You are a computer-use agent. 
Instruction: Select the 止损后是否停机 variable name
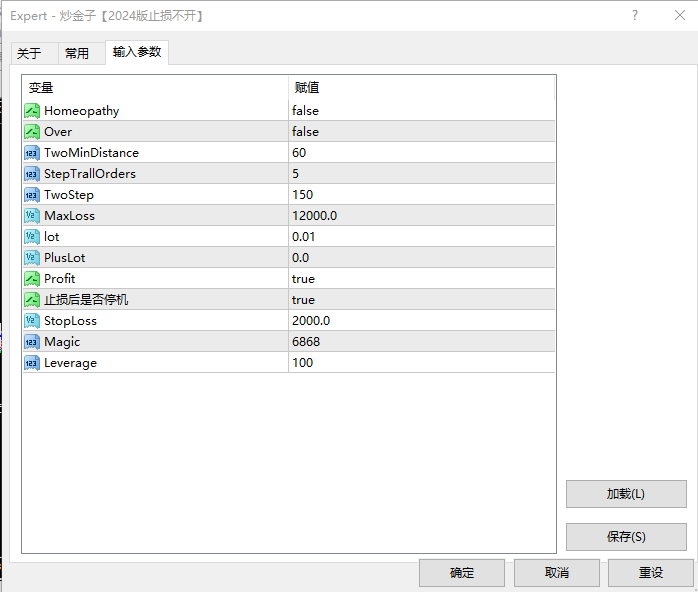pos(86,300)
